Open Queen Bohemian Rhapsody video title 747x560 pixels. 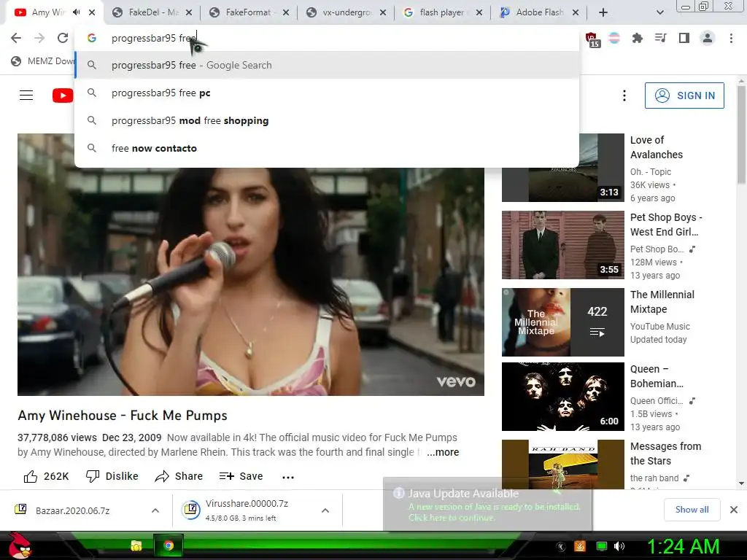coord(657,376)
